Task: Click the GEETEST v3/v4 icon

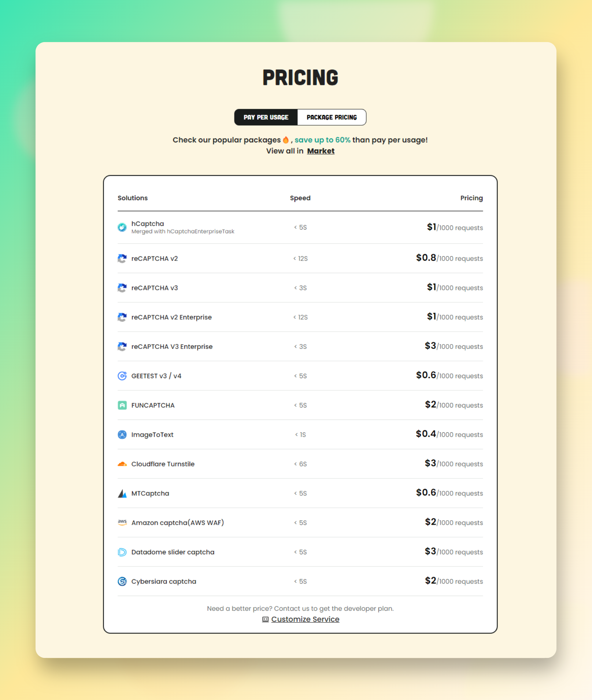Action: [x=122, y=376]
